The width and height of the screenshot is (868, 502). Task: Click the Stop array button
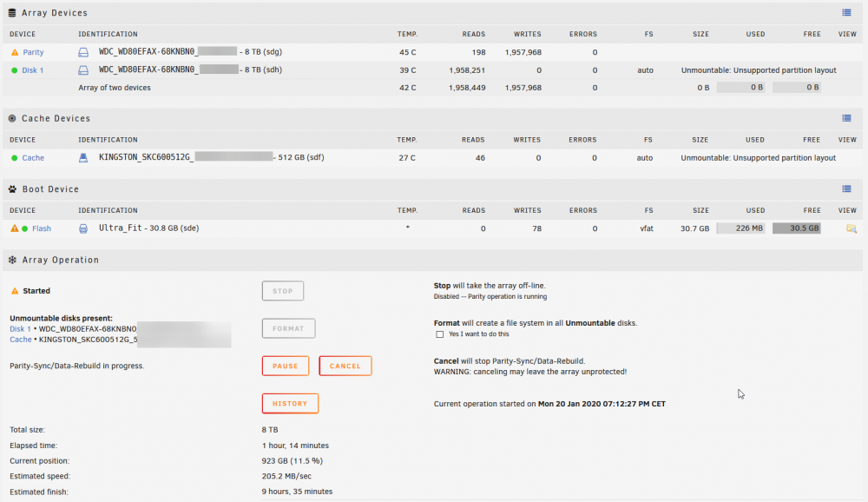[x=283, y=291]
